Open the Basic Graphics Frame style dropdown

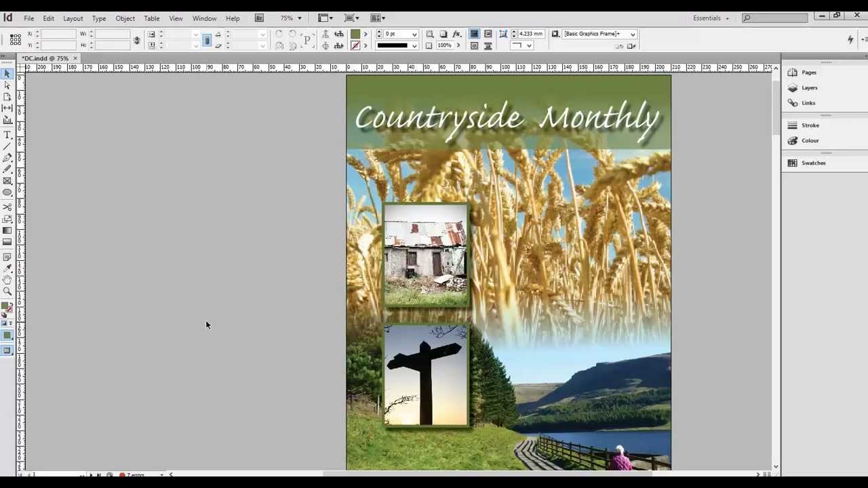coord(633,34)
